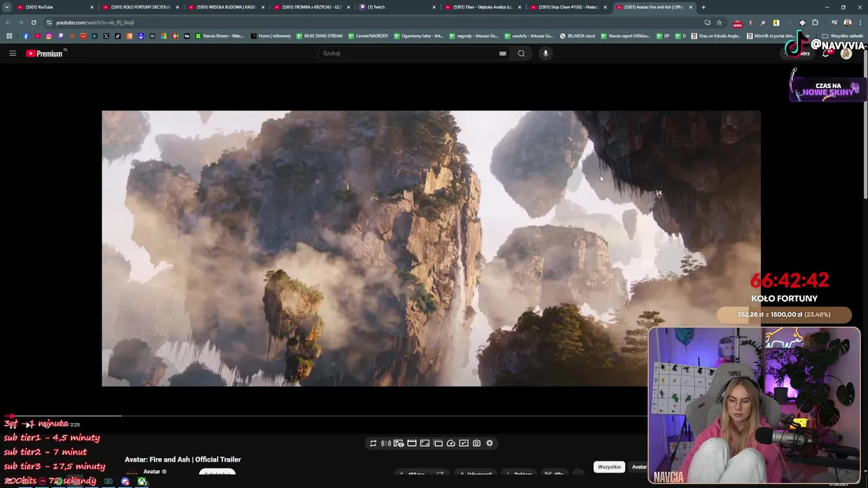Screen dimensions: 868x488
Task: Open the Facebook bookmark icon
Action: (x=26, y=36)
